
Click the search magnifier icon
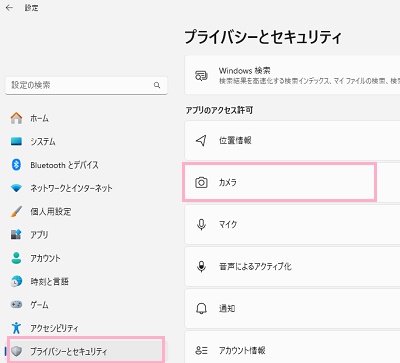(x=157, y=85)
